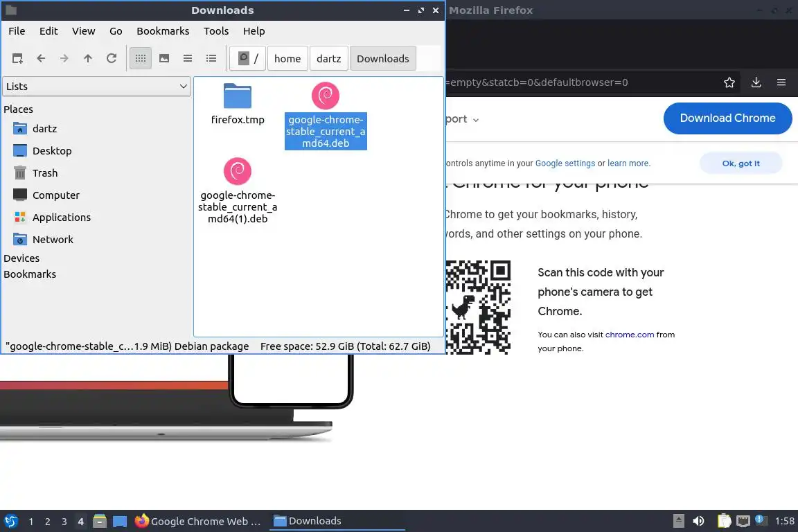This screenshot has height=532, width=798.
Task: Open the Lists side pane dropdown
Action: pyautogui.click(x=97, y=87)
